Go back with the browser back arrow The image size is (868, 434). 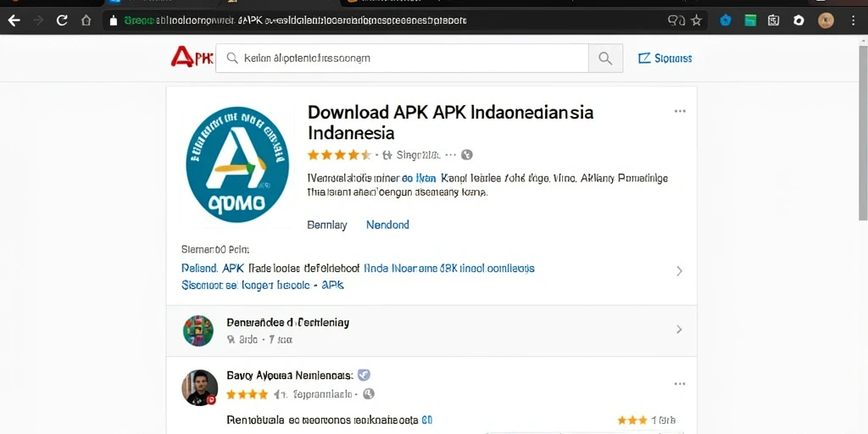(14, 20)
